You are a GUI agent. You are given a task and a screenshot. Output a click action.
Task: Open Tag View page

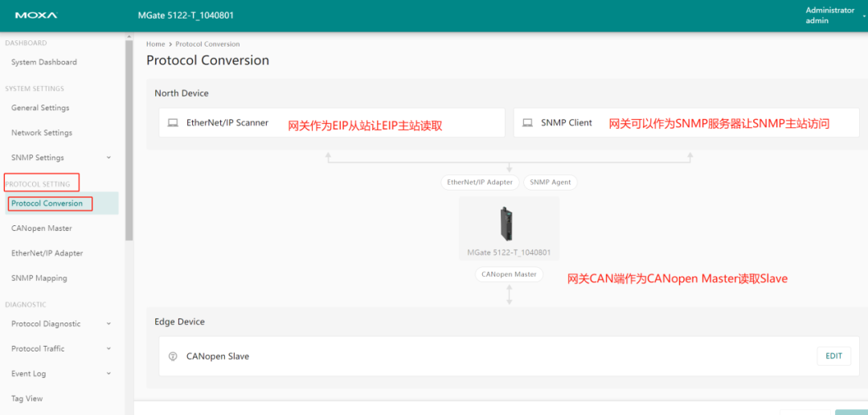(27, 398)
